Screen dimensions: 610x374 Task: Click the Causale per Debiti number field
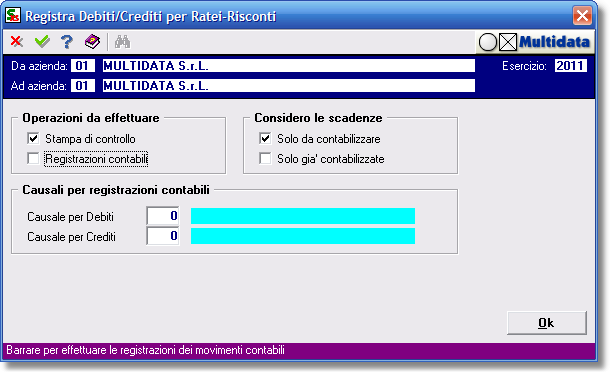pyautogui.click(x=163, y=216)
